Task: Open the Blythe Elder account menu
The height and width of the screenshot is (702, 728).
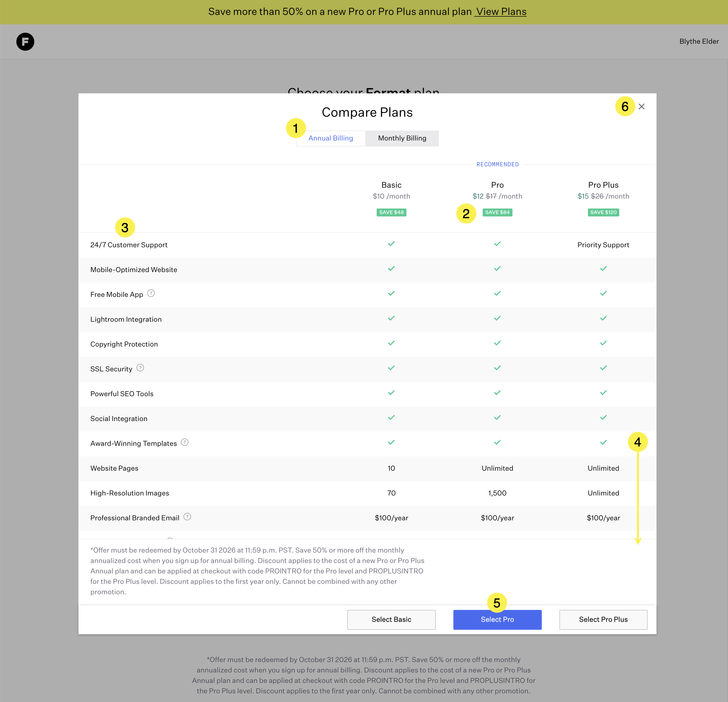Action: (699, 41)
